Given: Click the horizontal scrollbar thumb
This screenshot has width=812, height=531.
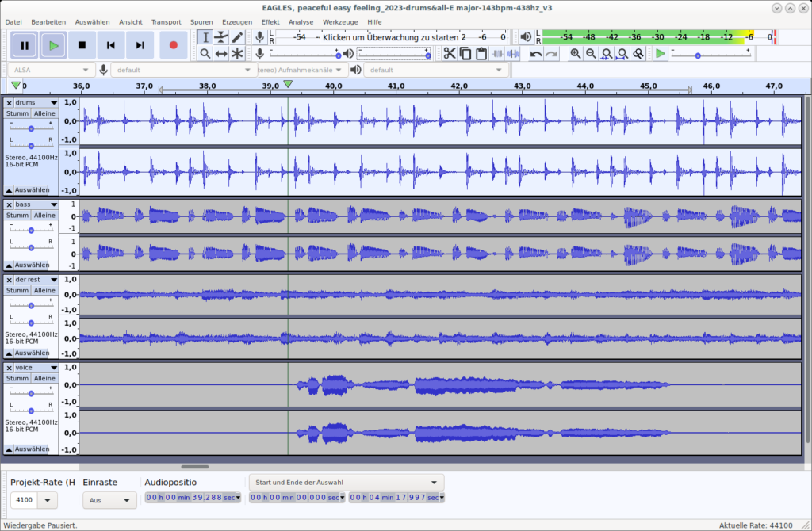Looking at the screenshot, I should 195,467.
